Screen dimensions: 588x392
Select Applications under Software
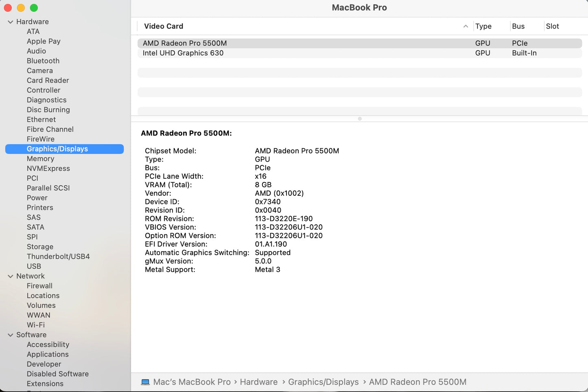pos(48,354)
